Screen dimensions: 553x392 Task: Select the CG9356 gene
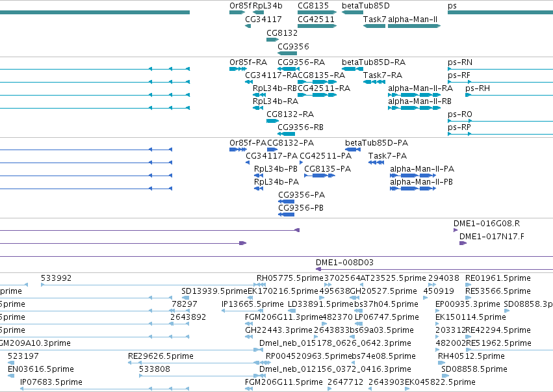tap(287, 53)
